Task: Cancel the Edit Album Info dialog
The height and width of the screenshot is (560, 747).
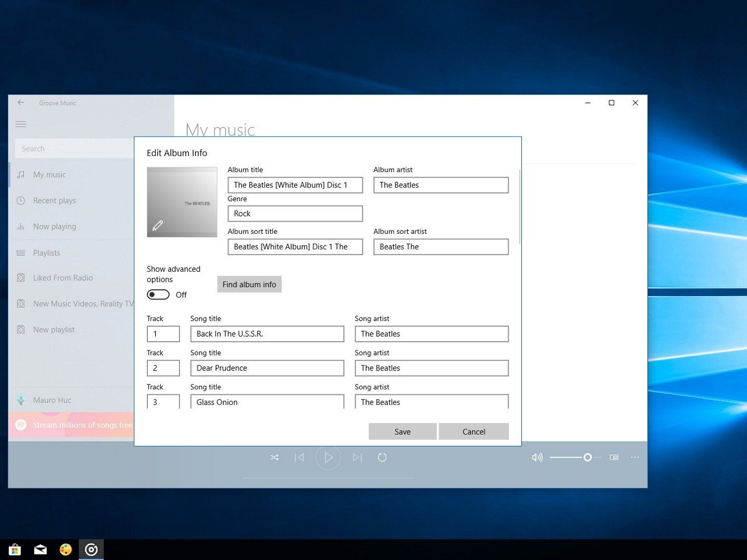Action: click(474, 432)
